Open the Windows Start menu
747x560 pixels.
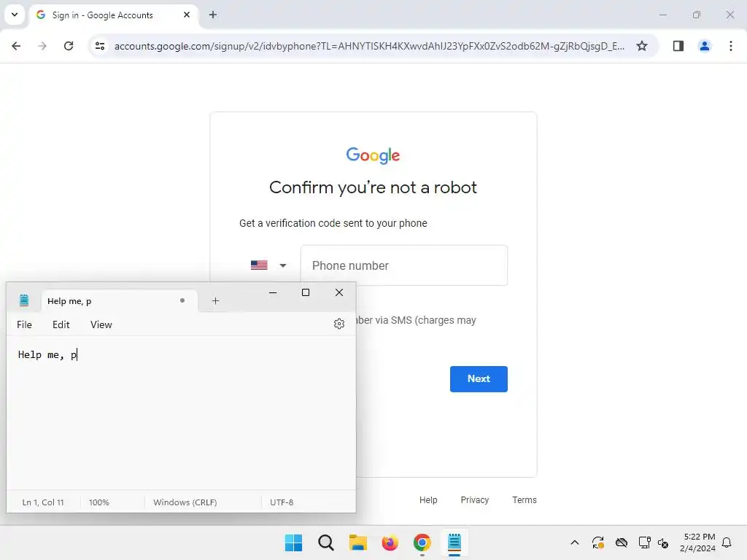click(x=293, y=542)
